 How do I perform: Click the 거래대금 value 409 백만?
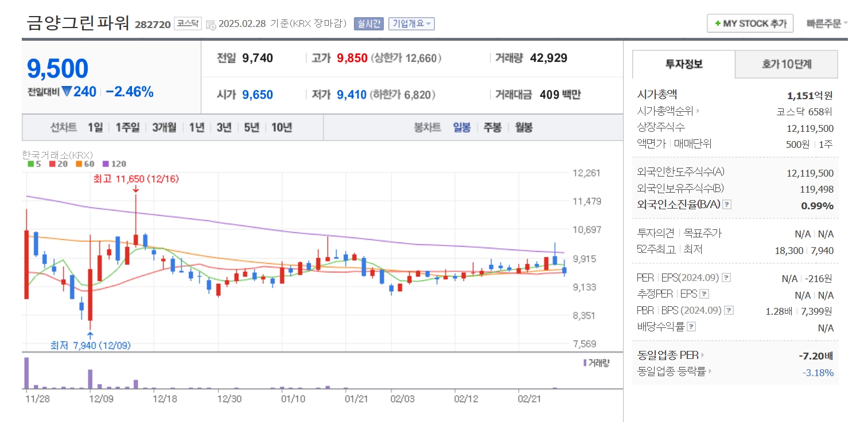tap(560, 95)
